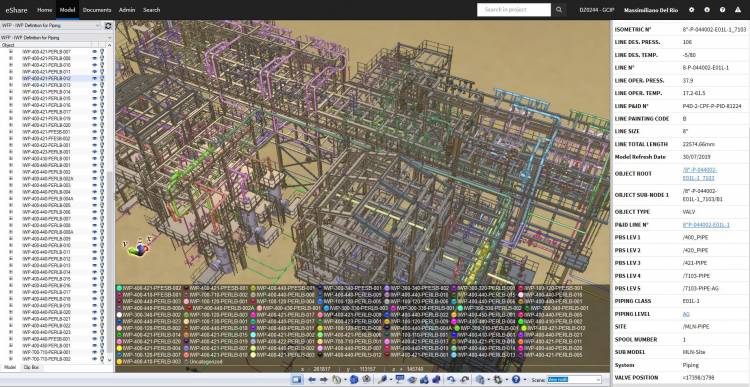The height and width of the screenshot is (387, 750).
Task: Open the P&ID LINE N° link value
Action: coord(706,224)
